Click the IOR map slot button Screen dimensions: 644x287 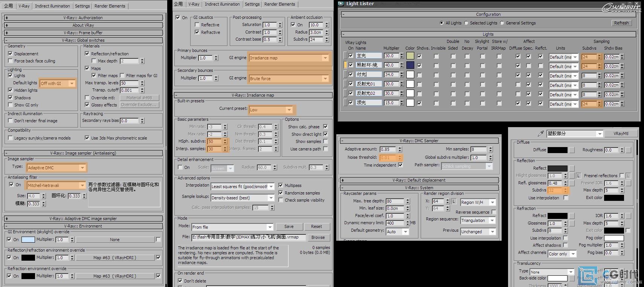pos(628,216)
